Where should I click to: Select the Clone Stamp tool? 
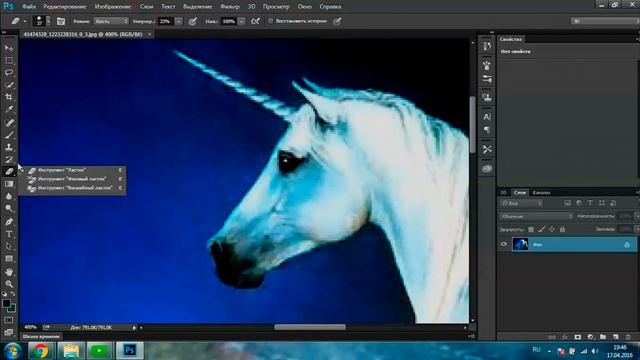coord(9,147)
